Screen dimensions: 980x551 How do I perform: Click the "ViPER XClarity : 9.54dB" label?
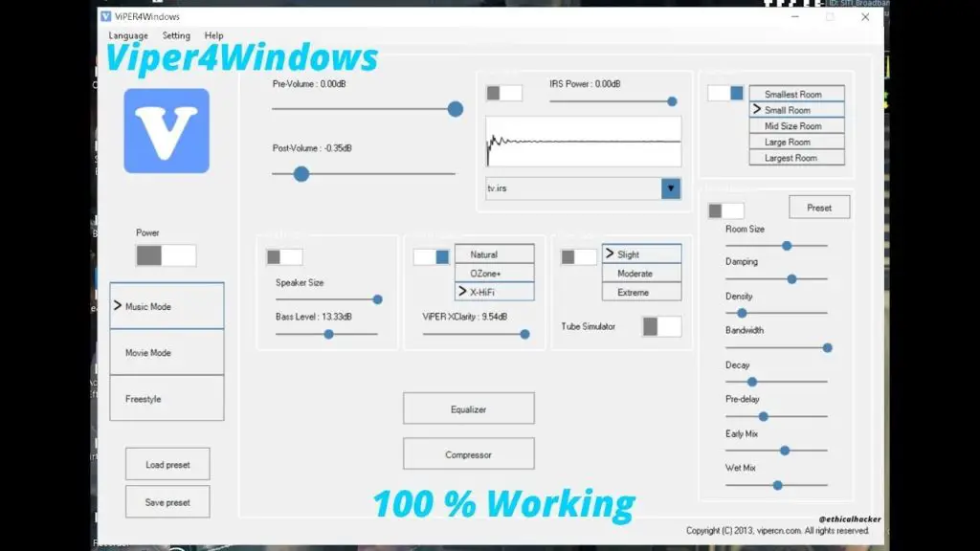[x=465, y=317]
